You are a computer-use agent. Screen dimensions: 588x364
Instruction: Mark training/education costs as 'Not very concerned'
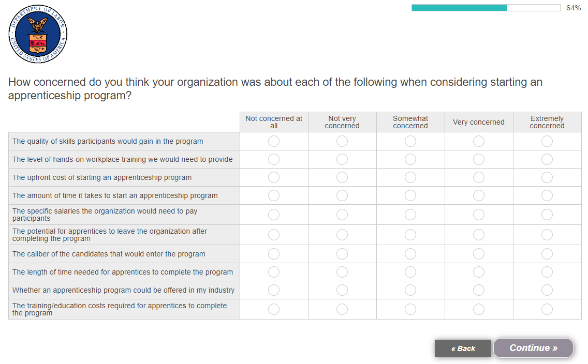click(x=342, y=309)
